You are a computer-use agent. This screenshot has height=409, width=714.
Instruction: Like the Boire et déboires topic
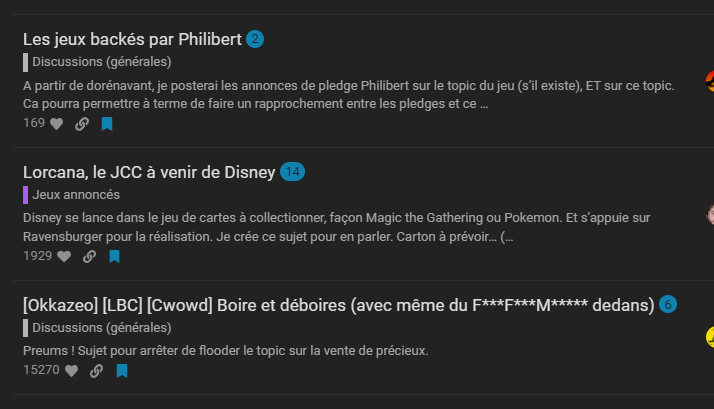71,371
